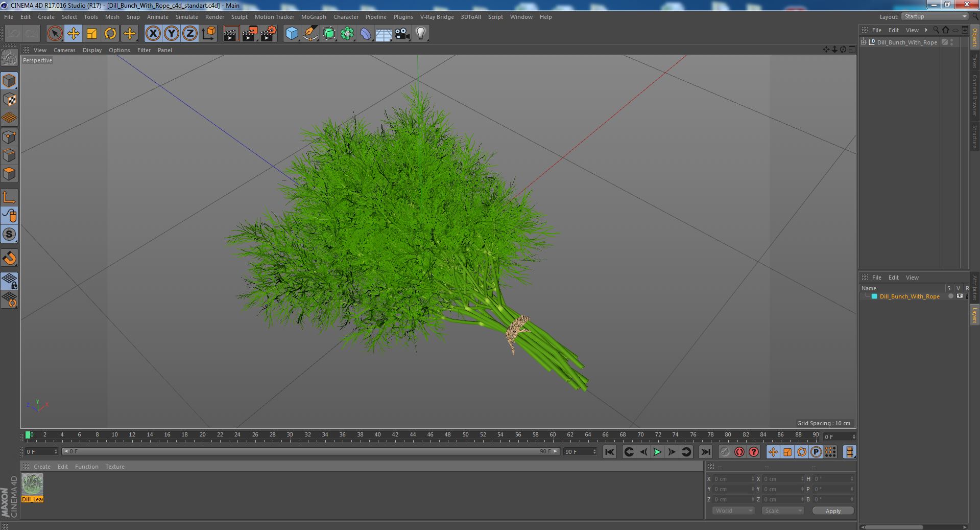This screenshot has height=530, width=980.
Task: Toggle coordinate system icon
Action: click(x=208, y=34)
